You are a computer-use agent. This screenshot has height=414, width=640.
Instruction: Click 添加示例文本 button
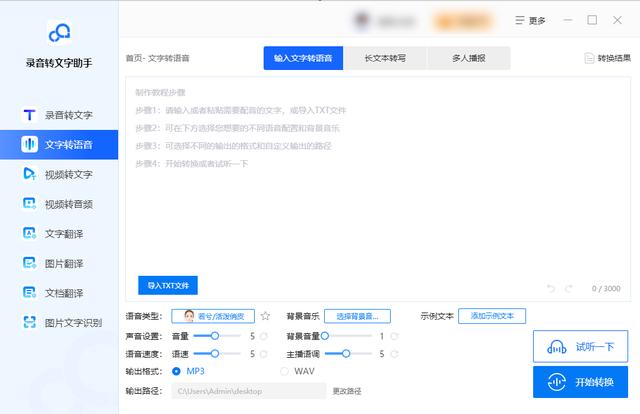click(492, 316)
